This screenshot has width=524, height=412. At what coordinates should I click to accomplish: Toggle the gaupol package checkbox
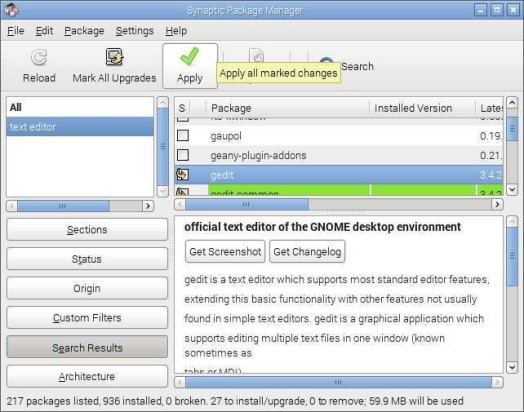coord(183,136)
